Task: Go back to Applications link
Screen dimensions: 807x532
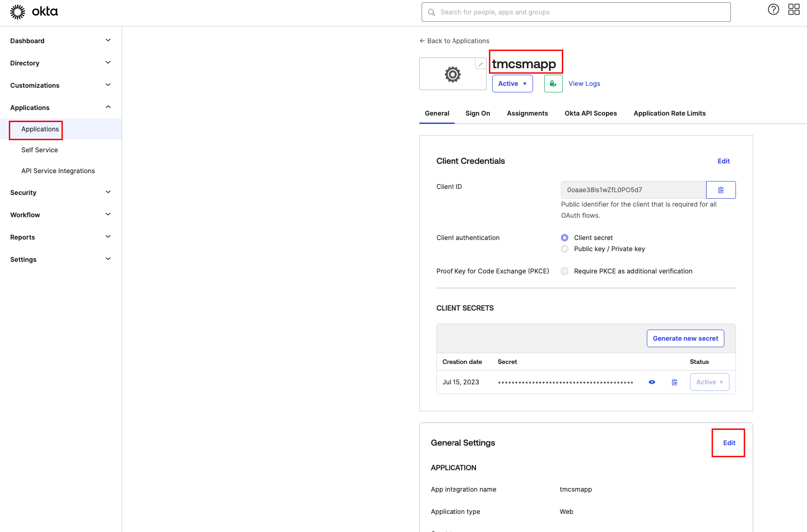Action: point(454,41)
